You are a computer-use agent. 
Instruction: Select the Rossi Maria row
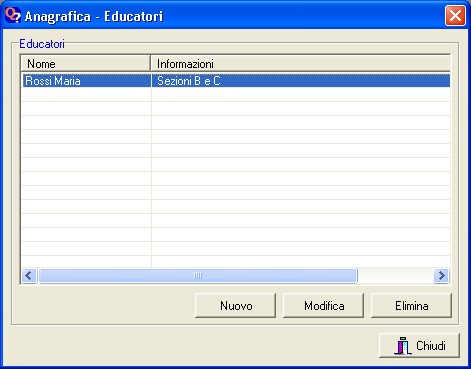(236, 81)
